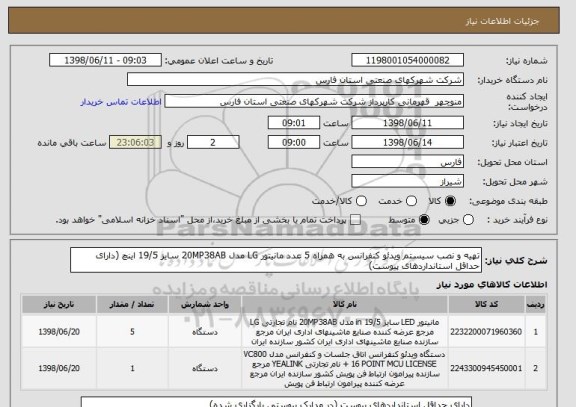Tick the اسناد خزانه اسلامی payment checkbox

pos(355,220)
